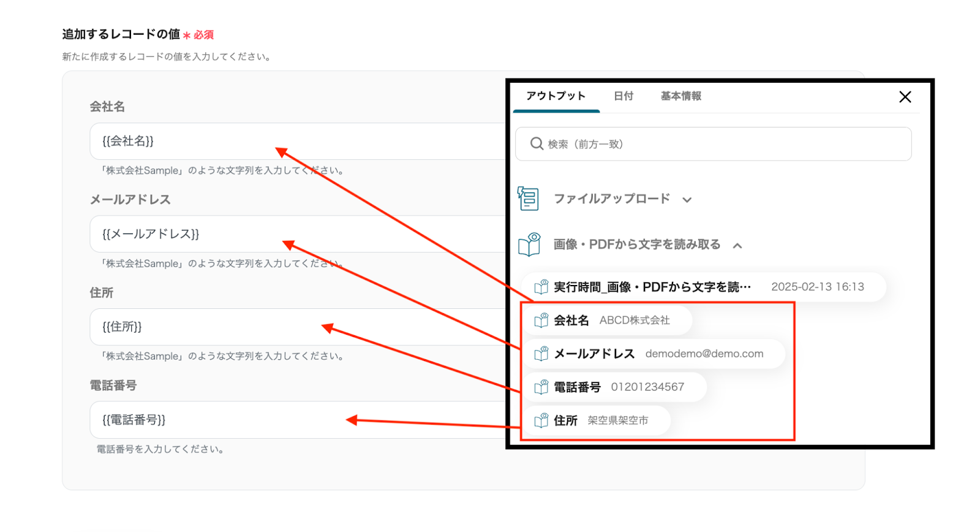The image size is (980, 532).
Task: Click the icon beside メールアドレス output item
Action: [x=541, y=354]
